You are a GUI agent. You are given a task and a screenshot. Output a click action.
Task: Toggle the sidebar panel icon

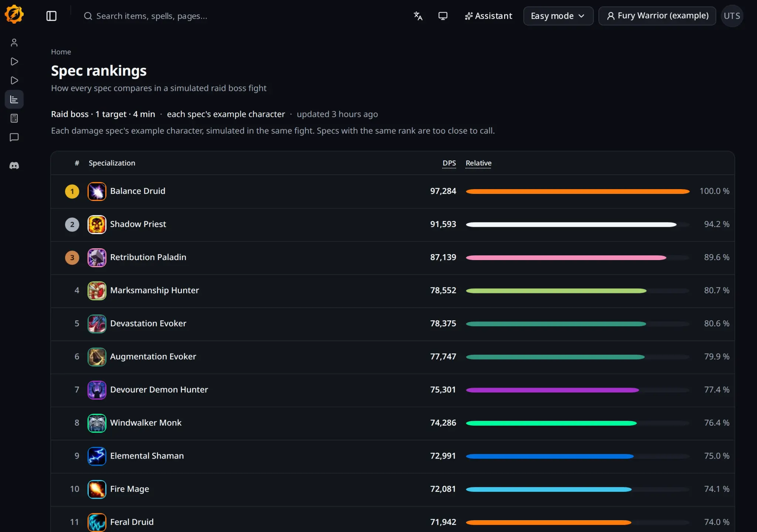point(51,16)
